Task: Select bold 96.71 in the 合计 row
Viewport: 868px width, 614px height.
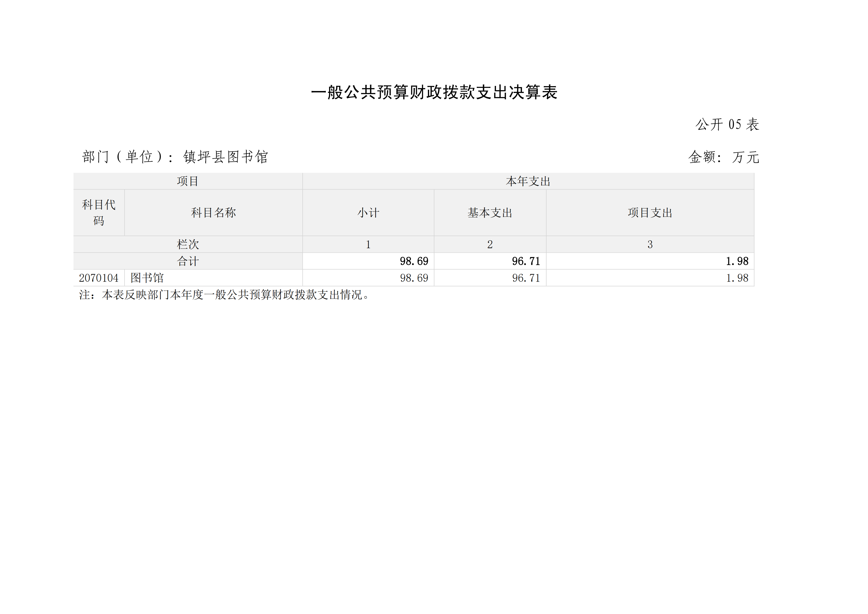Action: tap(526, 261)
